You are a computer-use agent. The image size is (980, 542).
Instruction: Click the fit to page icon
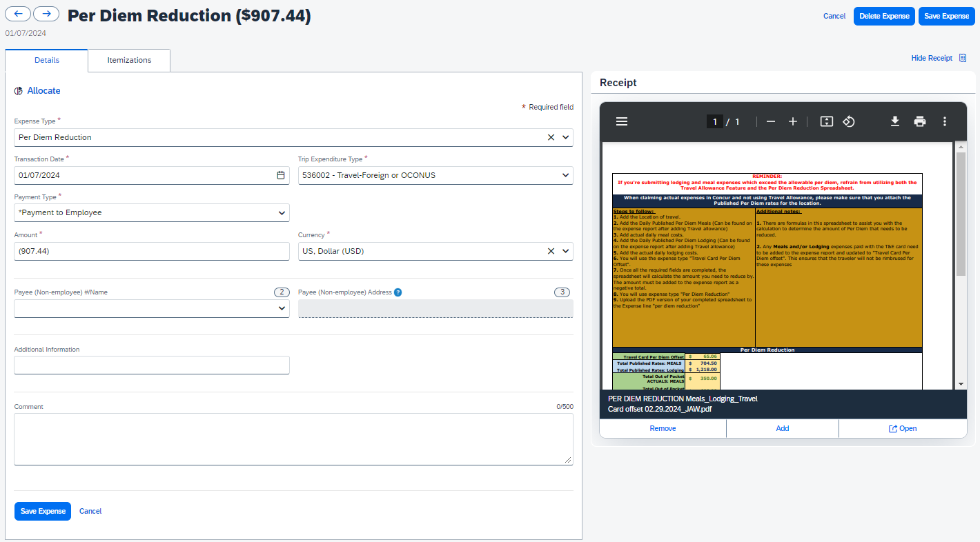(x=827, y=121)
